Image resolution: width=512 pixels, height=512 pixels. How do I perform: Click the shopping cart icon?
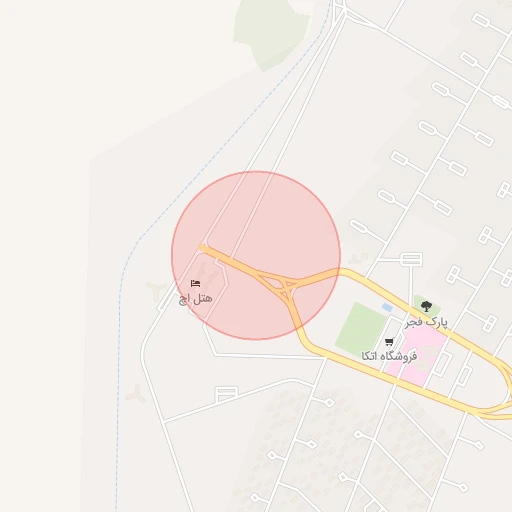tap(389, 342)
